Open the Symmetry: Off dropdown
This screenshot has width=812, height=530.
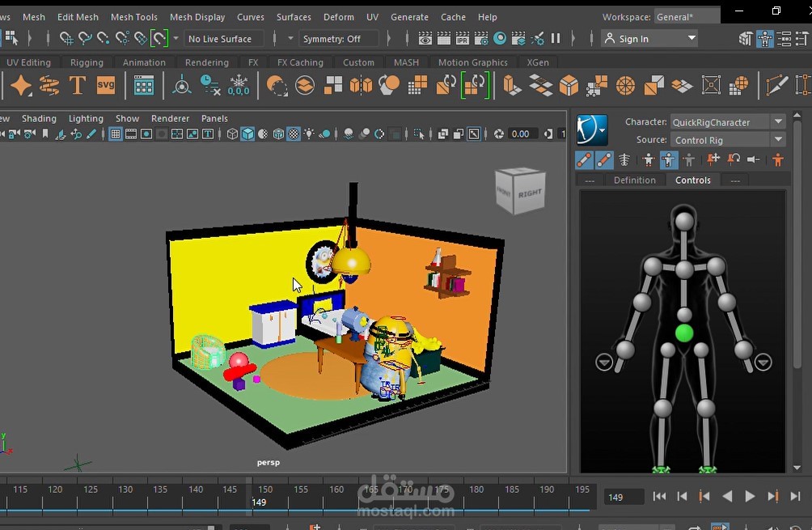click(x=339, y=39)
